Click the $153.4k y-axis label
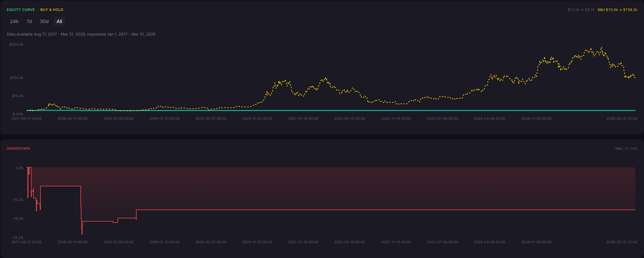 (x=17, y=78)
